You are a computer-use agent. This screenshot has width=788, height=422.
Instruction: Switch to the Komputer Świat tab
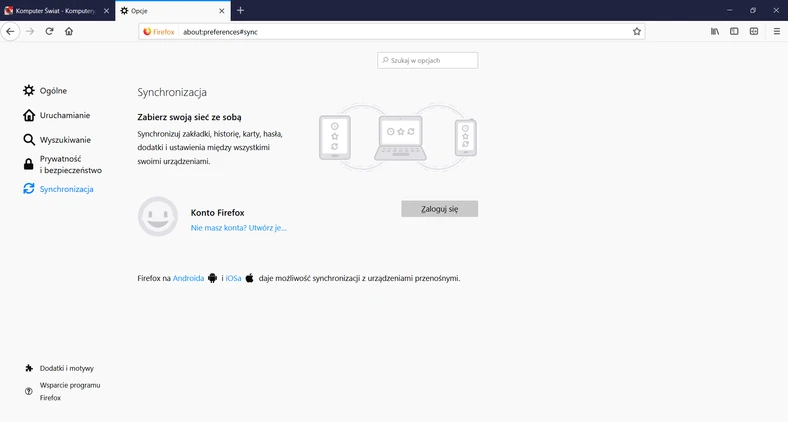pos(55,10)
